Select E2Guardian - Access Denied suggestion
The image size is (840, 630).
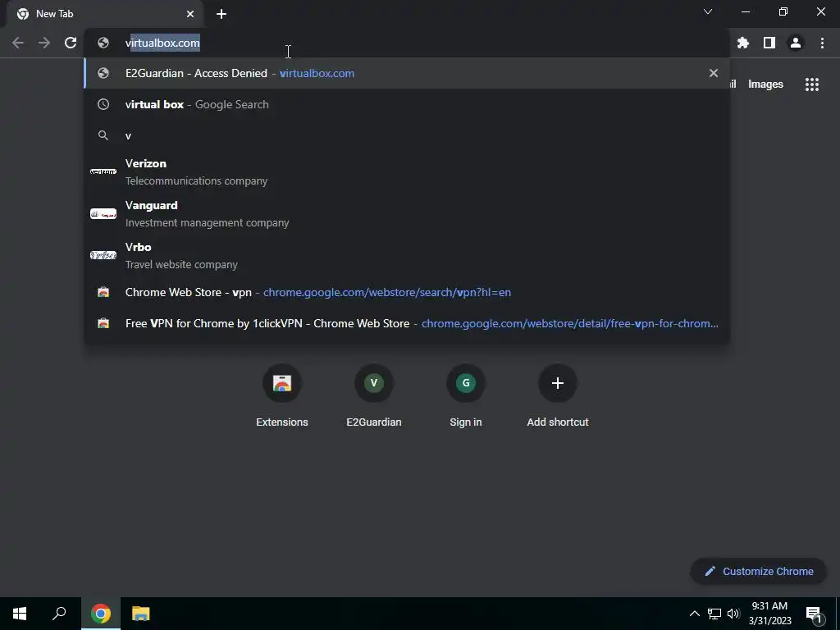pos(407,73)
